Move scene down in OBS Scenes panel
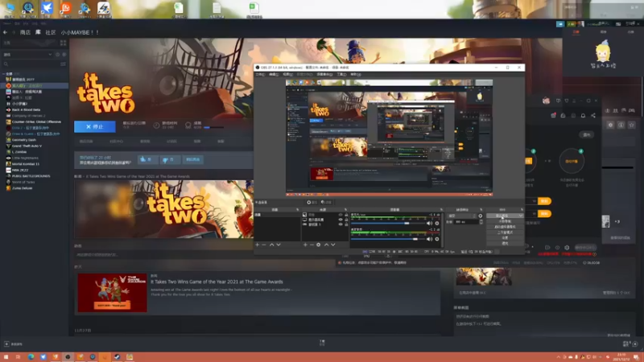 tap(279, 245)
